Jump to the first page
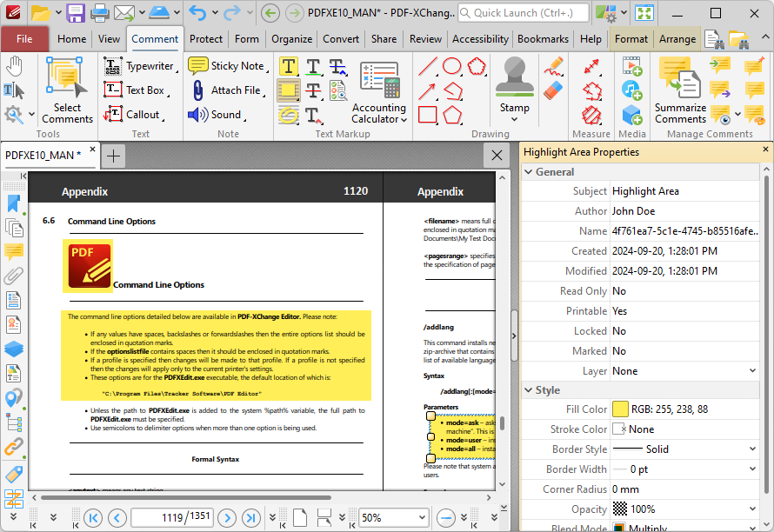The width and height of the screenshot is (774, 532). click(x=93, y=518)
